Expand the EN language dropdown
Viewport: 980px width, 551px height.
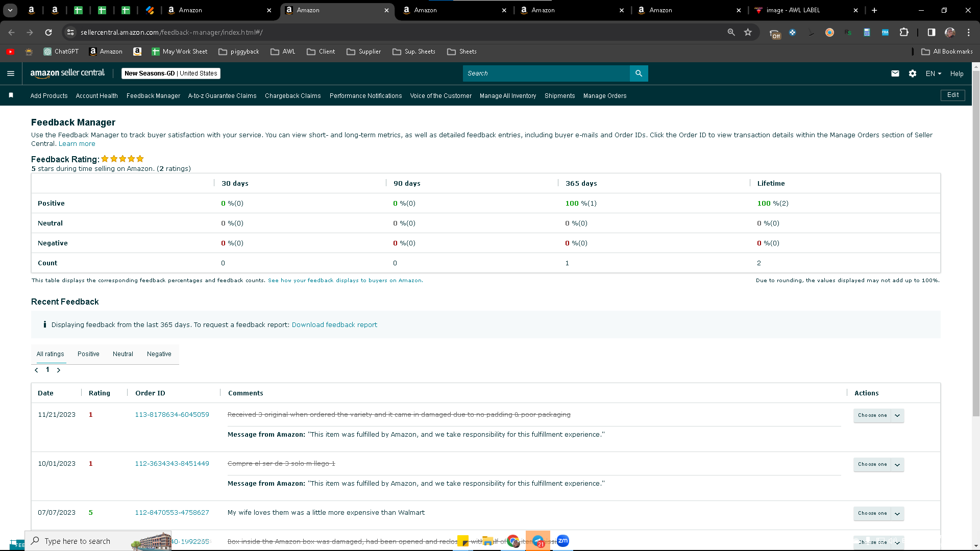pyautogui.click(x=934, y=73)
